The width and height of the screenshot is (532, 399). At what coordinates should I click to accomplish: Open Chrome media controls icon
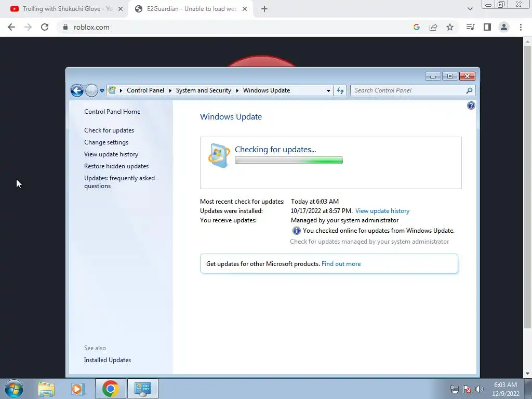point(471,27)
